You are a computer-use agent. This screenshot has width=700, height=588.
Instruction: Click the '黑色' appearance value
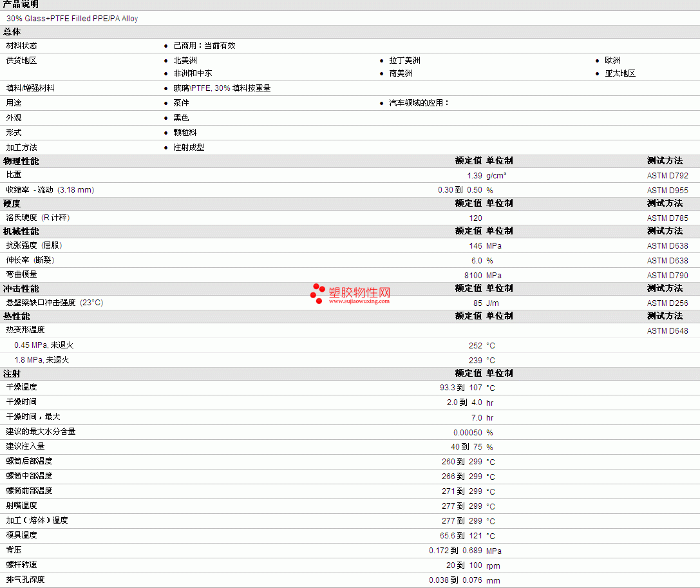pyautogui.click(x=181, y=117)
